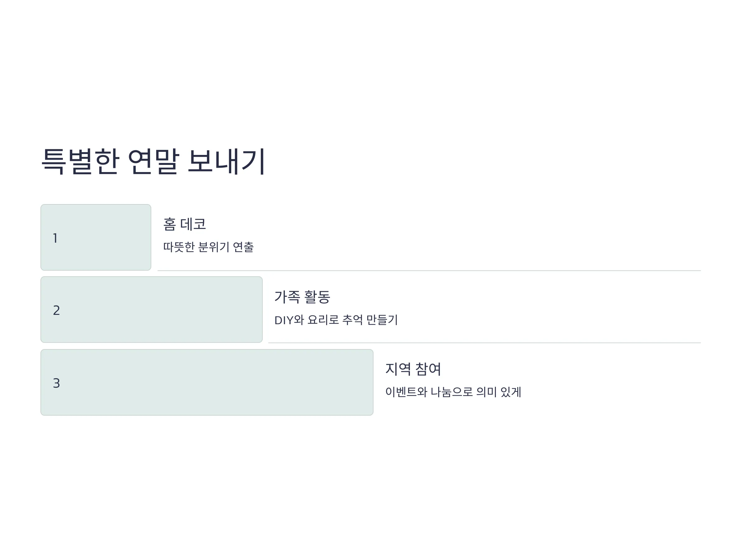Click the word 보내기 in the title
This screenshot has width=747, height=560.
click(227, 161)
